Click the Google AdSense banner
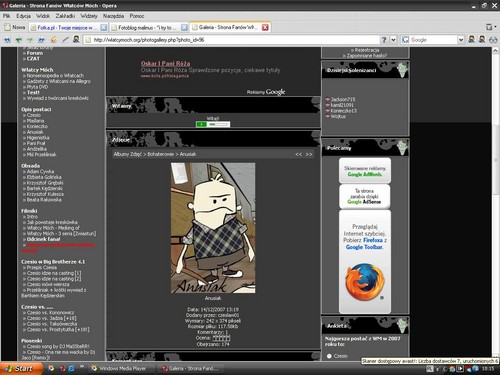500x375 pixels. [365, 196]
